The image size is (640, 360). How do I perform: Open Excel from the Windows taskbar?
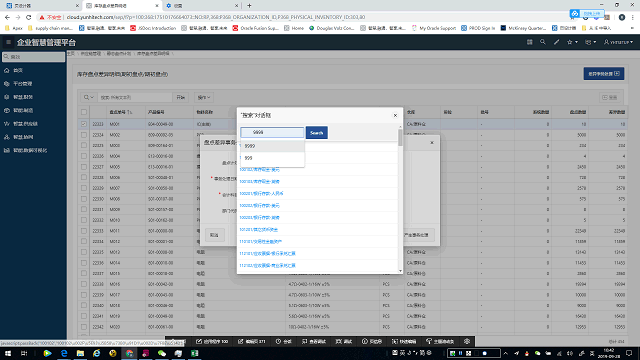pos(195,353)
